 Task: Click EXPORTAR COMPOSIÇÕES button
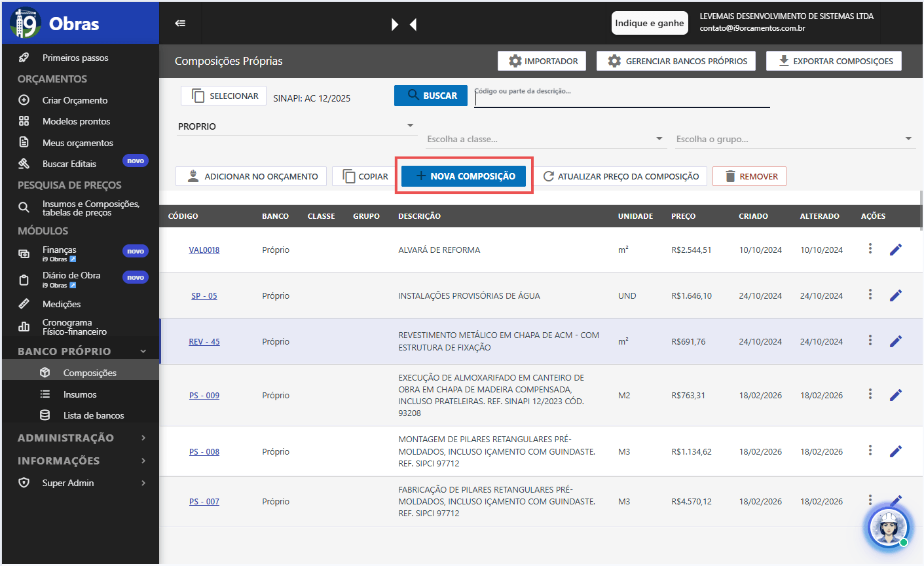tap(834, 61)
